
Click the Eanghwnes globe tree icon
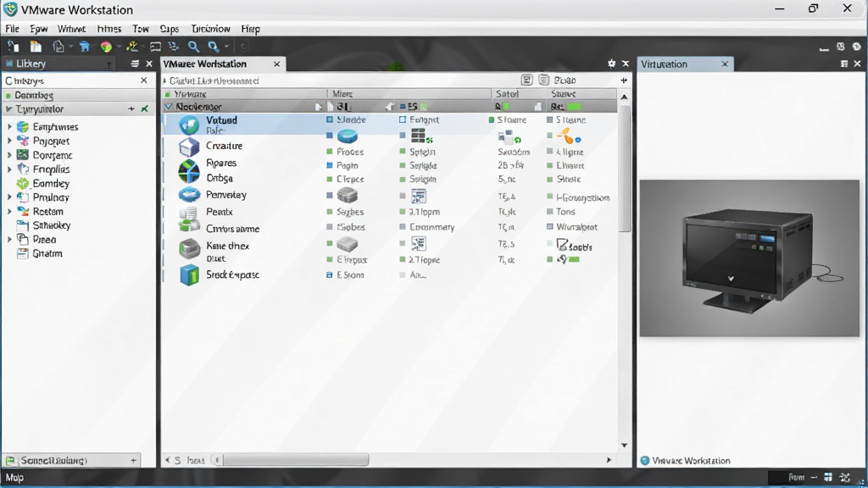(x=23, y=127)
